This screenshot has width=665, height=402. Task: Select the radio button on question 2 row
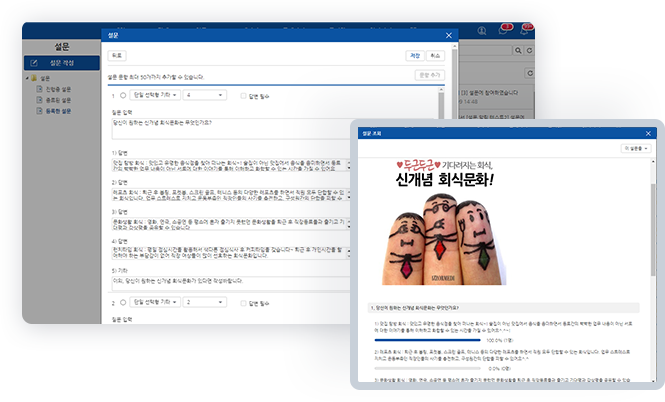(x=123, y=302)
